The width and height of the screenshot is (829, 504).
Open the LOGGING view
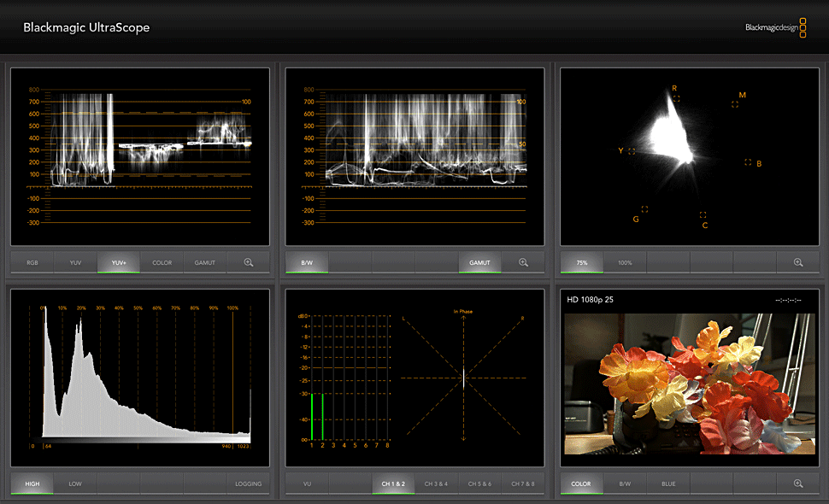pos(249,483)
